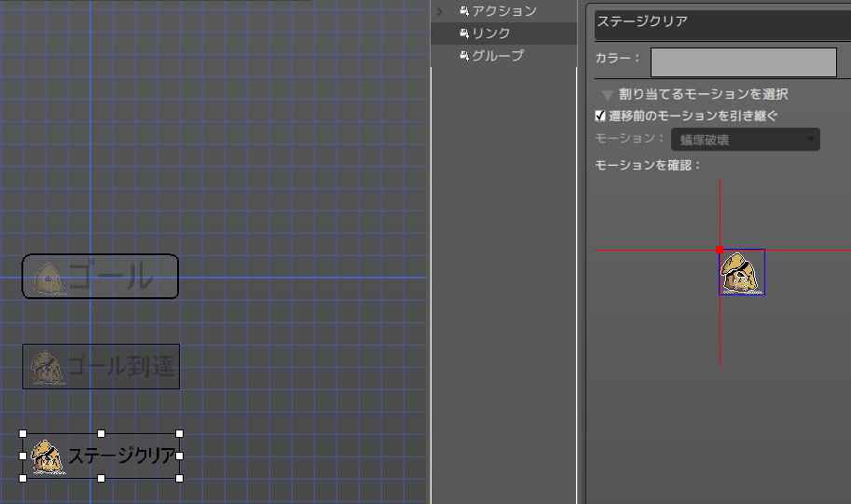Click the sprite icon in ステージクリア node
The width and height of the screenshot is (851, 504).
coord(47,456)
